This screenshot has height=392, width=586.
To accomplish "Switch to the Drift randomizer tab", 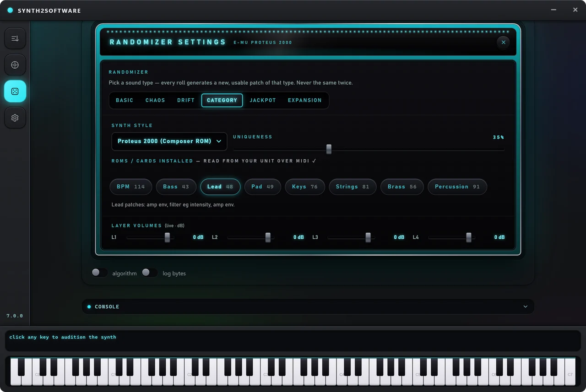I will [186, 100].
